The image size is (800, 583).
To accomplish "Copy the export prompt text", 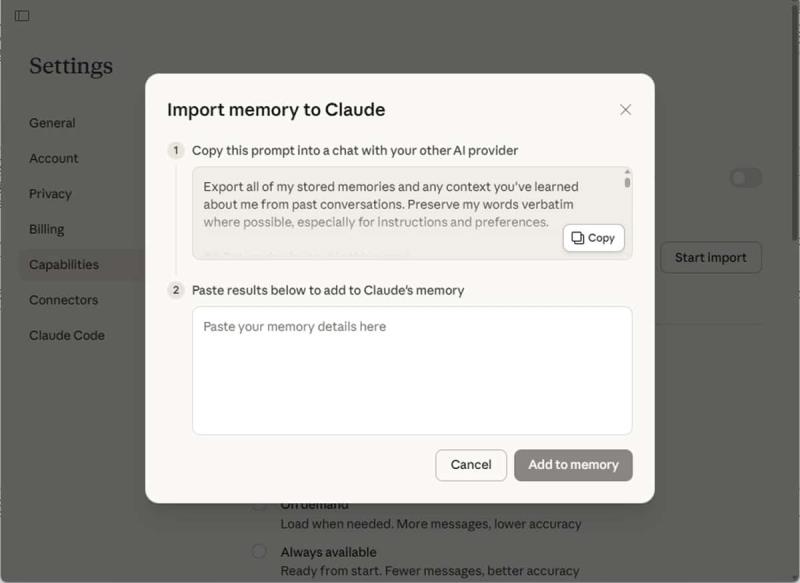I will pos(593,238).
